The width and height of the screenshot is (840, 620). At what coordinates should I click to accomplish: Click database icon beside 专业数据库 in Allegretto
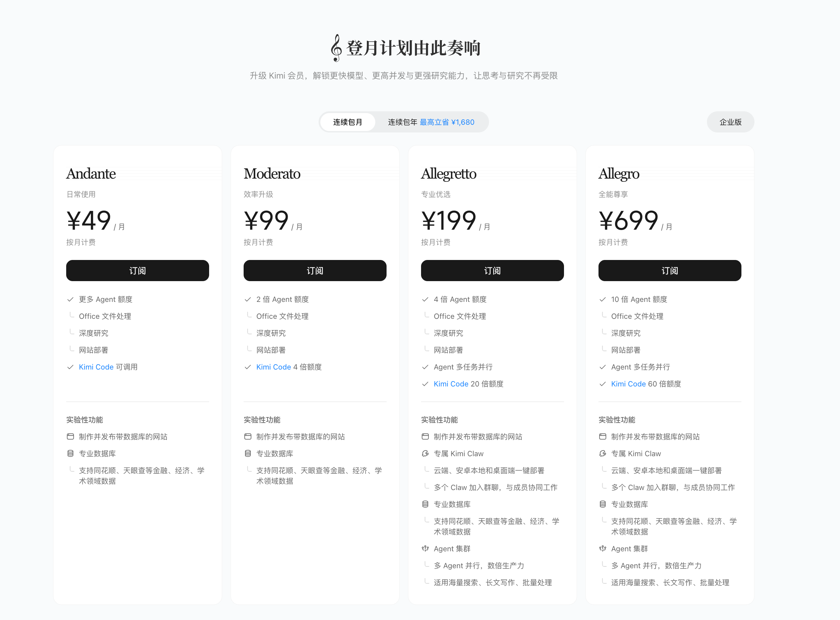point(425,504)
